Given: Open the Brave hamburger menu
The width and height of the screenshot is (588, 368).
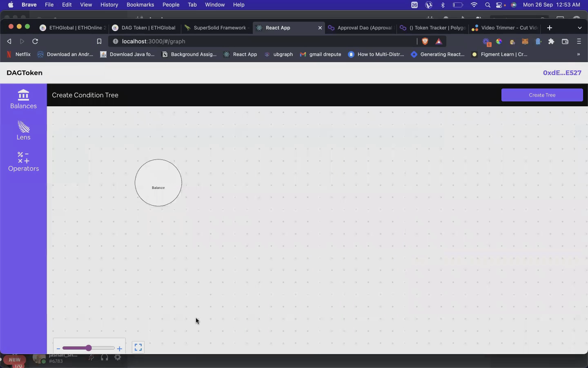Looking at the screenshot, I should tap(579, 41).
